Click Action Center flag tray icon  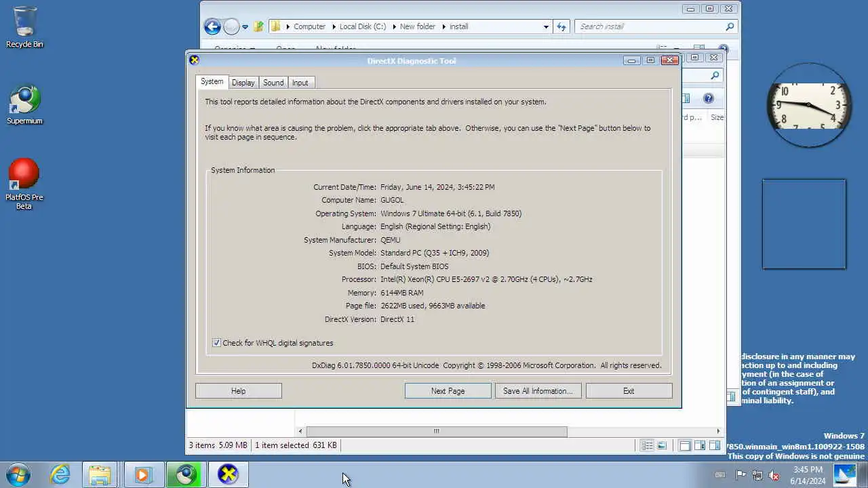click(741, 475)
